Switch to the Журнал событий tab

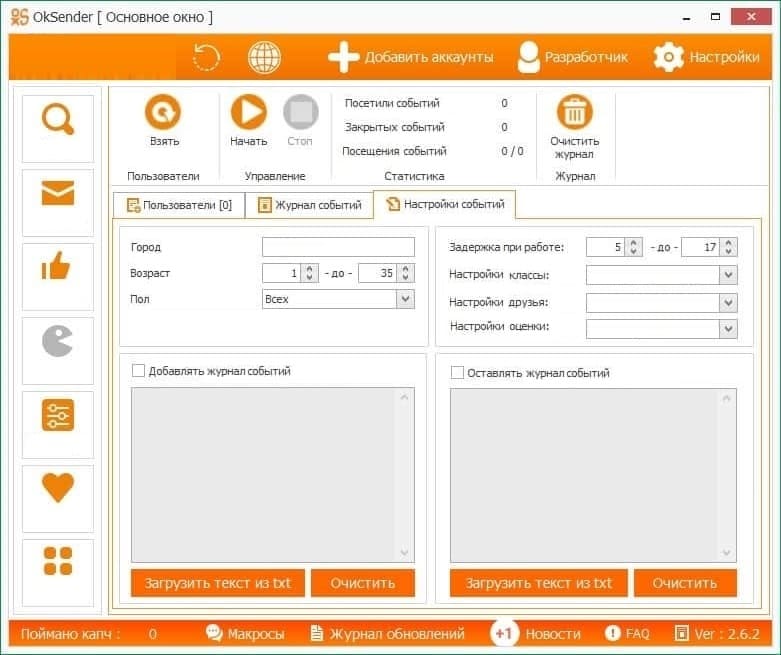coord(309,205)
